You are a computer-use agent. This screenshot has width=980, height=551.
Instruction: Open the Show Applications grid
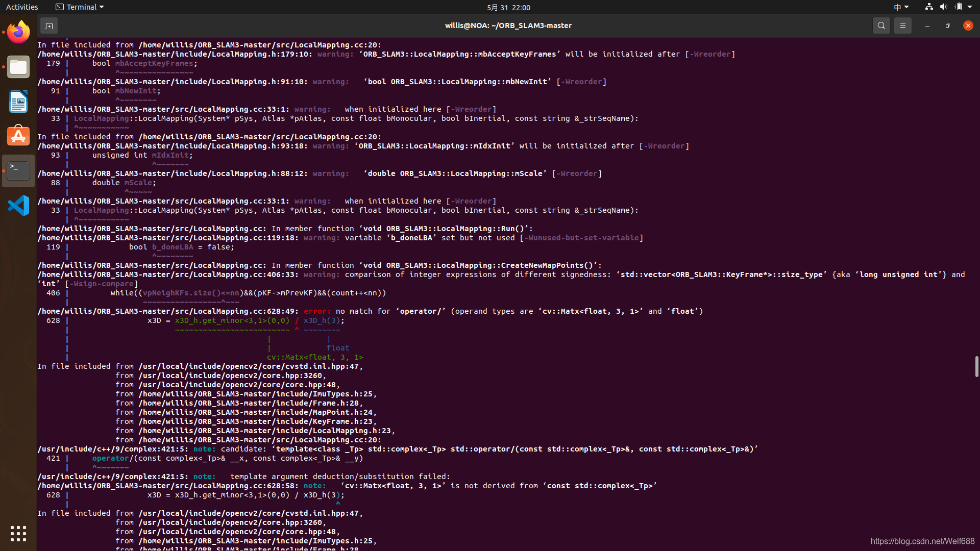coord(18,533)
